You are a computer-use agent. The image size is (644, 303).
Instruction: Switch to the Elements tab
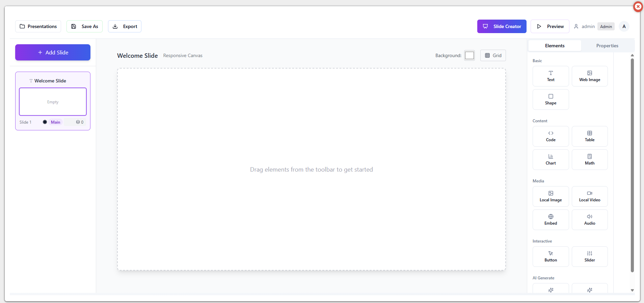coord(555,46)
